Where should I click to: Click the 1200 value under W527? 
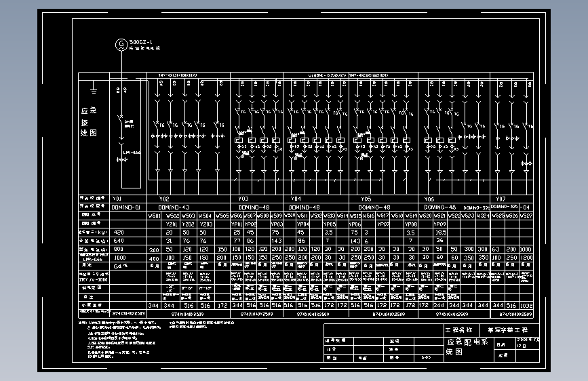pyautogui.click(x=526, y=258)
